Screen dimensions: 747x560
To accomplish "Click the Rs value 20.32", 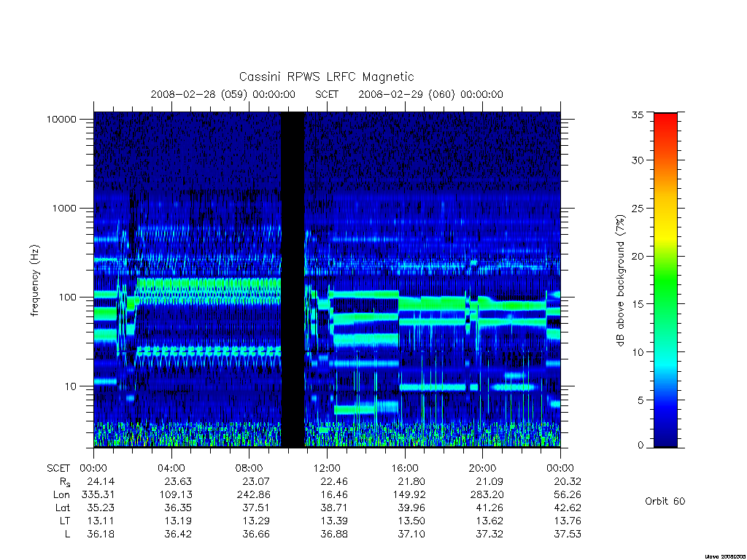I will pyautogui.click(x=568, y=481).
